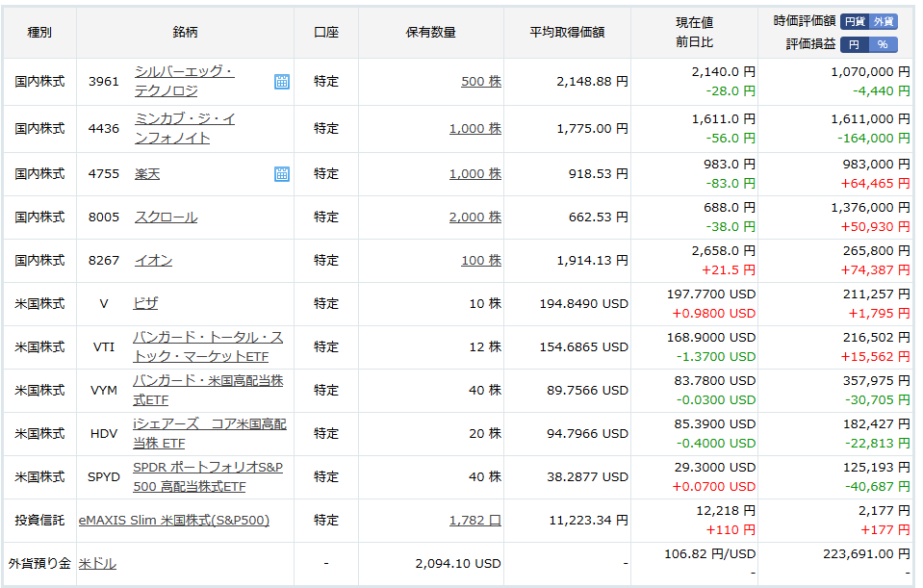Click the 前日比 header label
The height and width of the screenshot is (588, 923).
[694, 42]
